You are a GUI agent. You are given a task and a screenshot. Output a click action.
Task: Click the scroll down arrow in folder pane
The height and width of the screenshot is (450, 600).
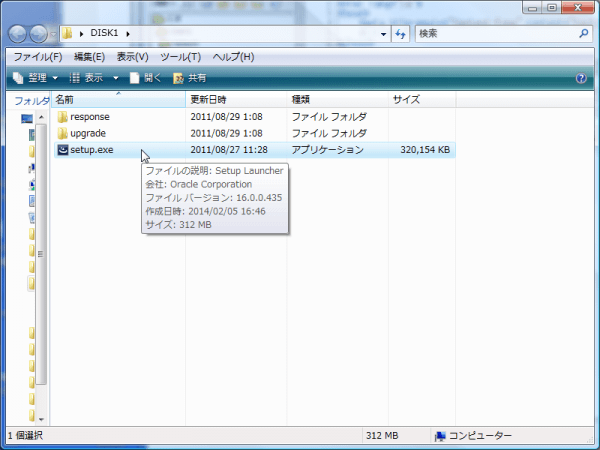[x=41, y=419]
